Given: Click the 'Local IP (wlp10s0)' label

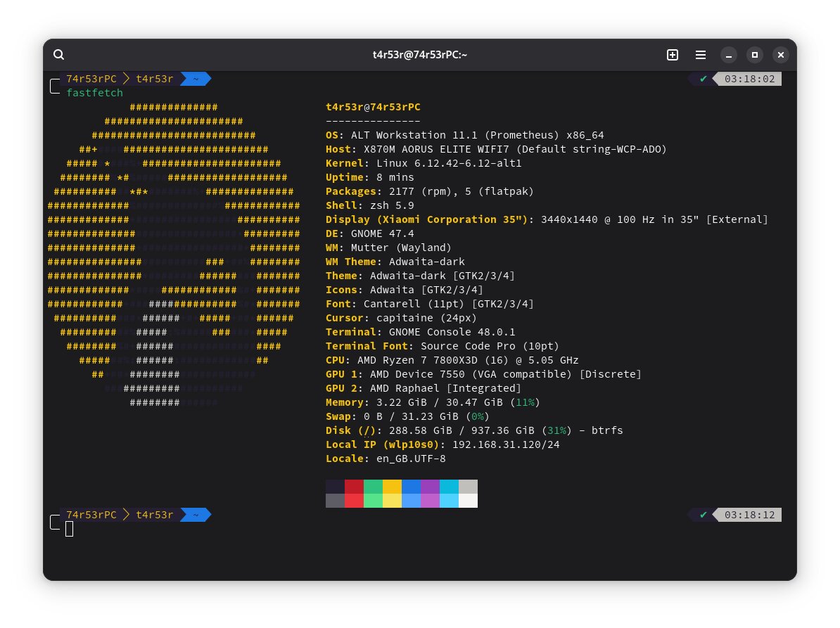Looking at the screenshot, I should coord(383,444).
